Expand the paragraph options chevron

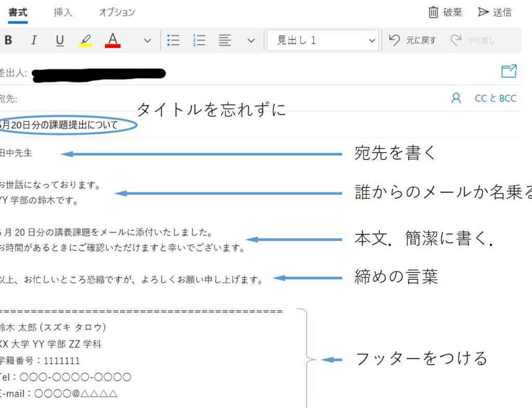coord(251,40)
